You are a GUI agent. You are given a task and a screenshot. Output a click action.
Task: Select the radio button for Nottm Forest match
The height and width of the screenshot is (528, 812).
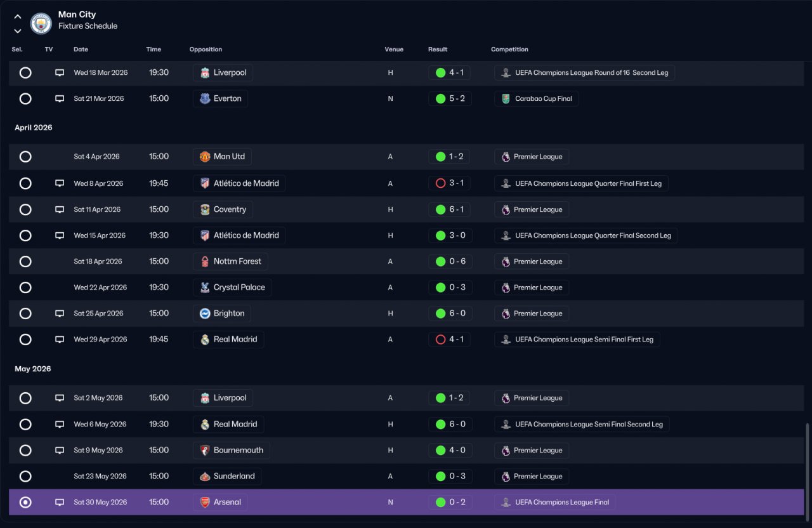click(x=25, y=261)
